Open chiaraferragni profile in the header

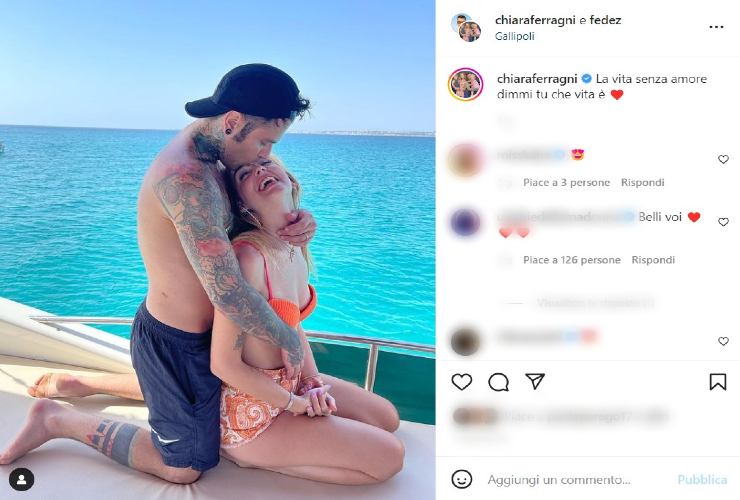tap(535, 20)
